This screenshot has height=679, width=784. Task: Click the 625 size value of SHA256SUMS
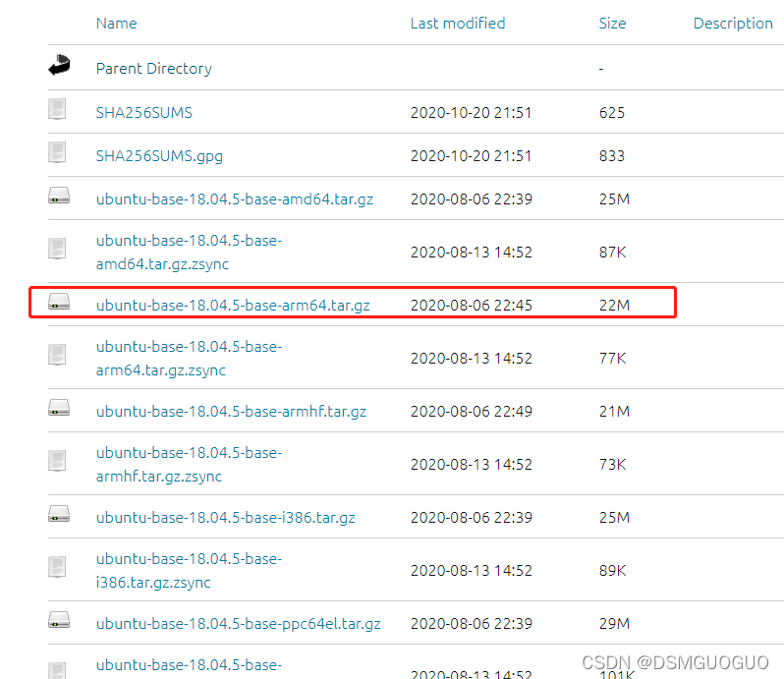coord(612,112)
